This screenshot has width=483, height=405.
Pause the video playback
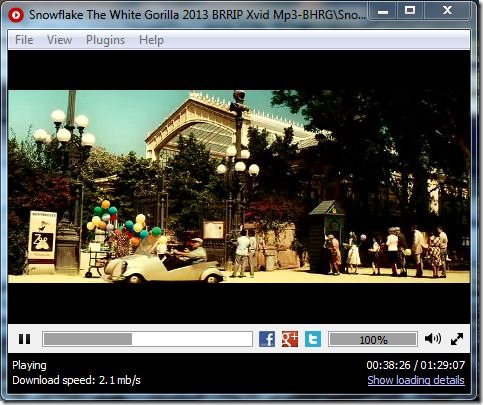point(24,339)
